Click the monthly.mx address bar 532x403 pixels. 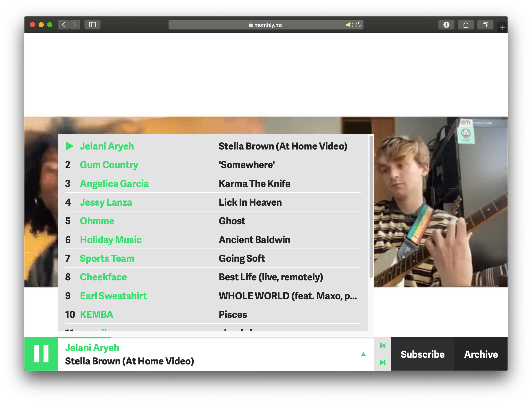click(x=266, y=25)
